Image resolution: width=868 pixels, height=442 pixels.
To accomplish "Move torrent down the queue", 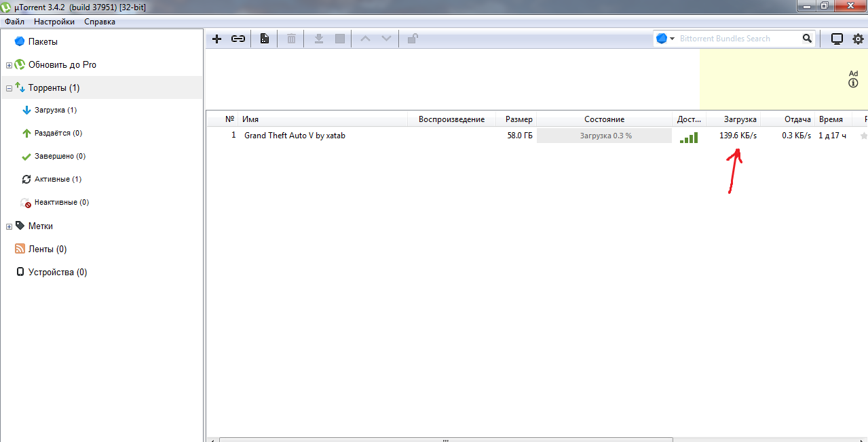I will click(x=386, y=39).
